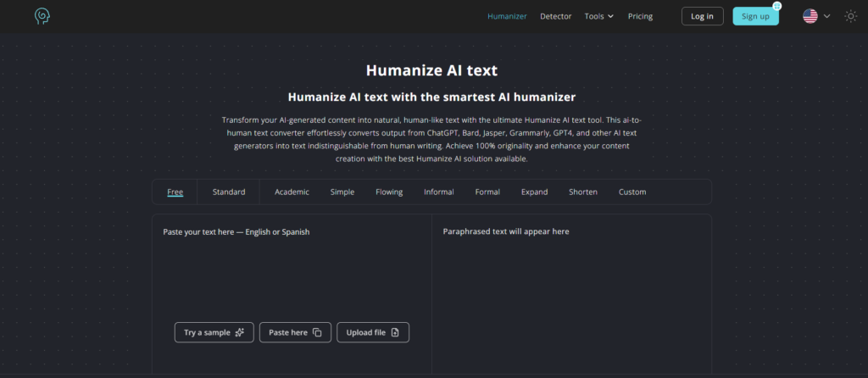Click the Log in button
The image size is (868, 378).
point(702,16)
